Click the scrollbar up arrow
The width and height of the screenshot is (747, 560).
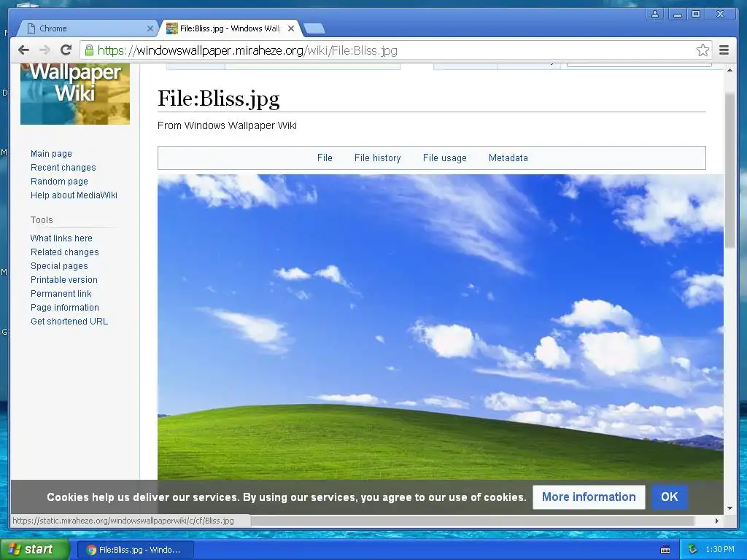[x=729, y=71]
